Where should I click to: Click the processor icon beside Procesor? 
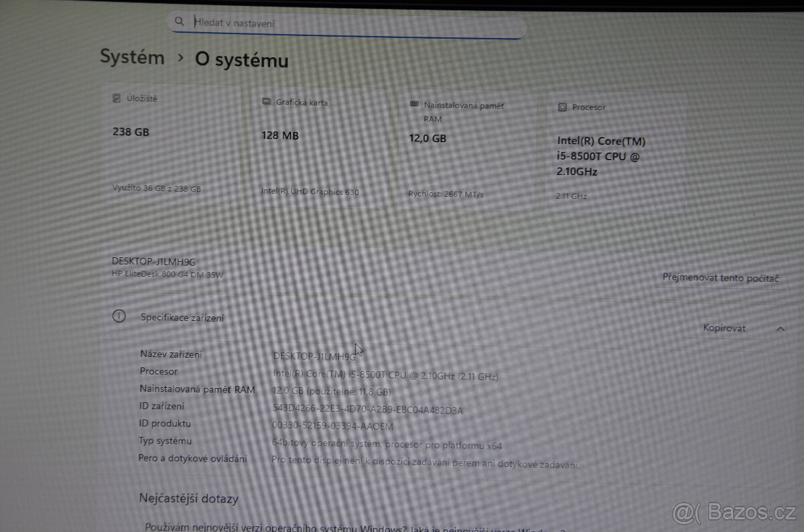pyautogui.click(x=562, y=107)
